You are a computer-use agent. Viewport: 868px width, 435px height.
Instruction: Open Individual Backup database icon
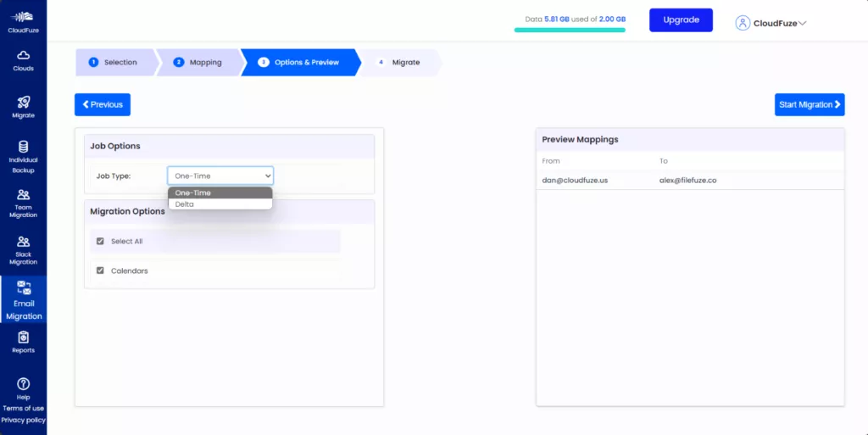click(23, 147)
